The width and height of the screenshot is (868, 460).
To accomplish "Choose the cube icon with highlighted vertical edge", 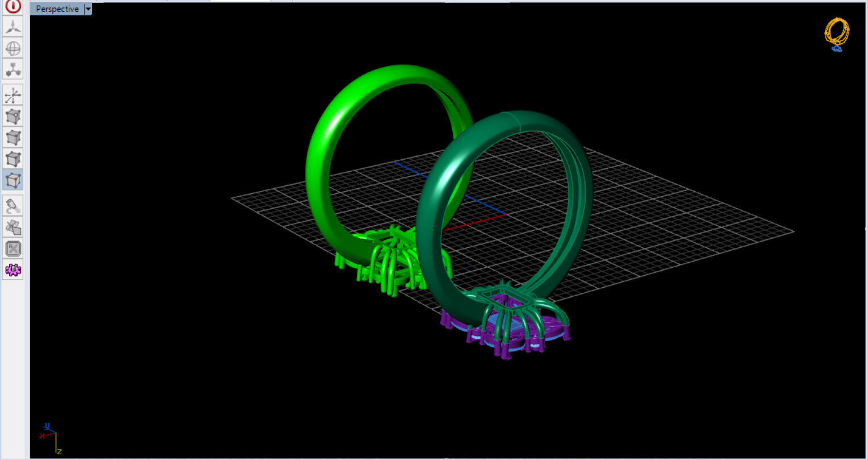I will pyautogui.click(x=13, y=137).
